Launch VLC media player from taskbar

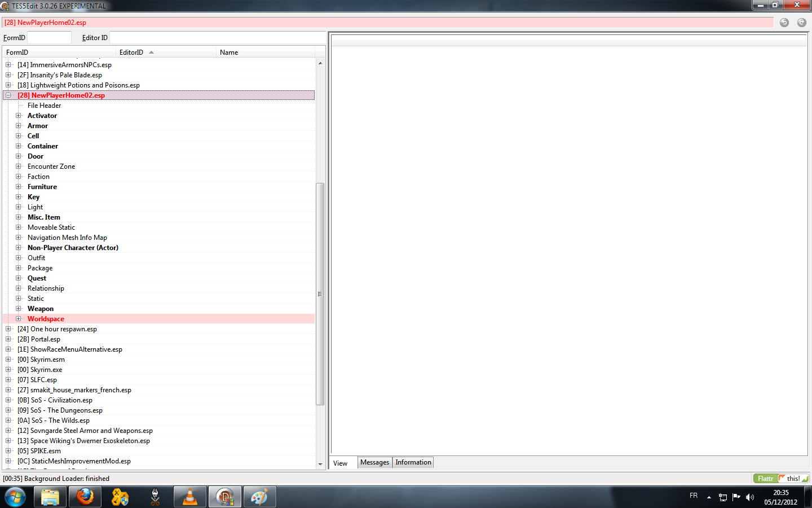point(190,497)
